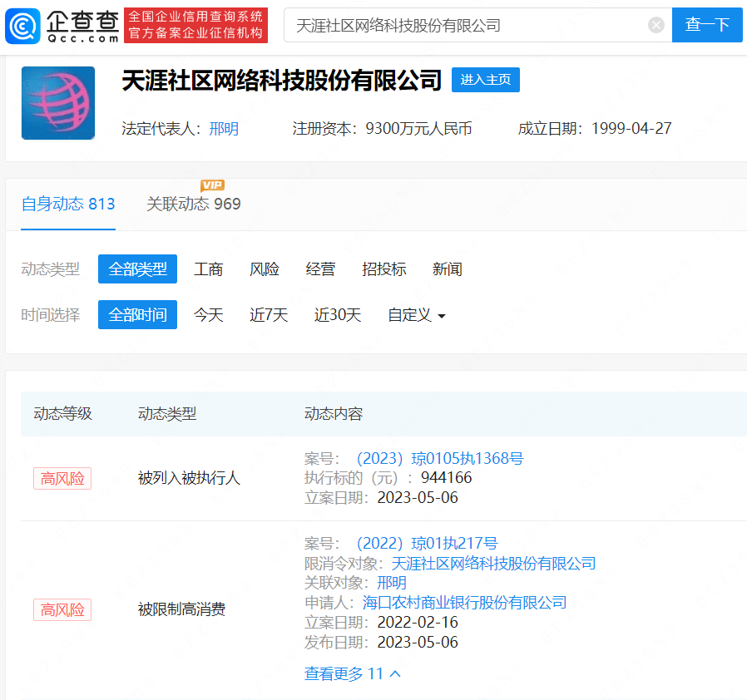
Task: Clear the search box with X icon
Action: click(x=656, y=25)
